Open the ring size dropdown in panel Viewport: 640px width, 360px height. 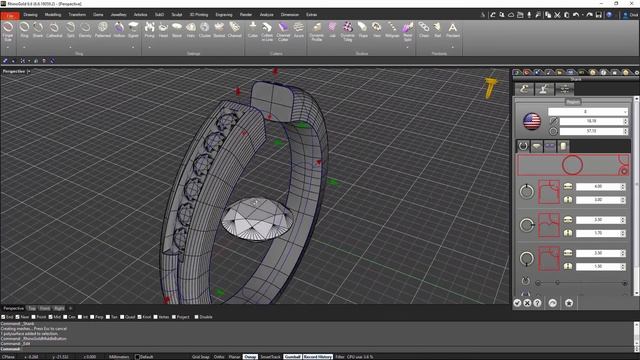tap(587, 111)
